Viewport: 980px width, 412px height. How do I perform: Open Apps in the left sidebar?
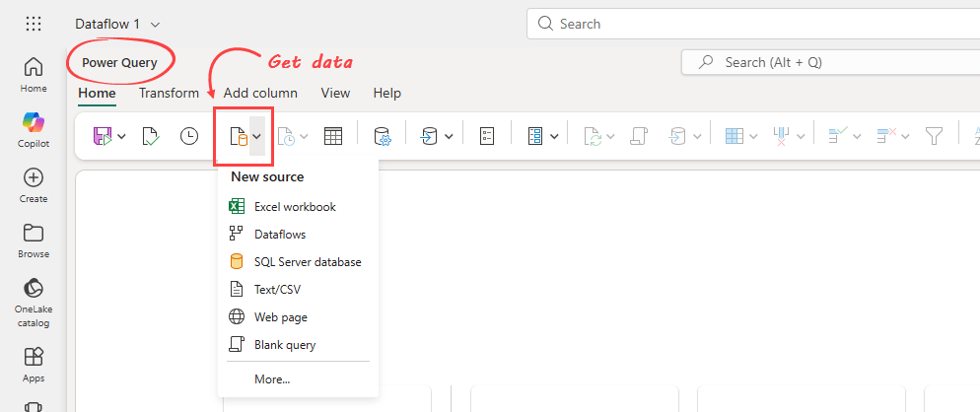coord(34,365)
